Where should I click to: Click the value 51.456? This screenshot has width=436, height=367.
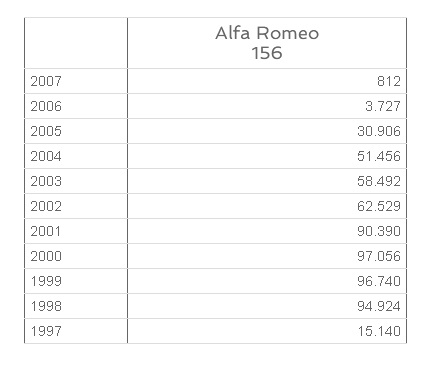[379, 156]
